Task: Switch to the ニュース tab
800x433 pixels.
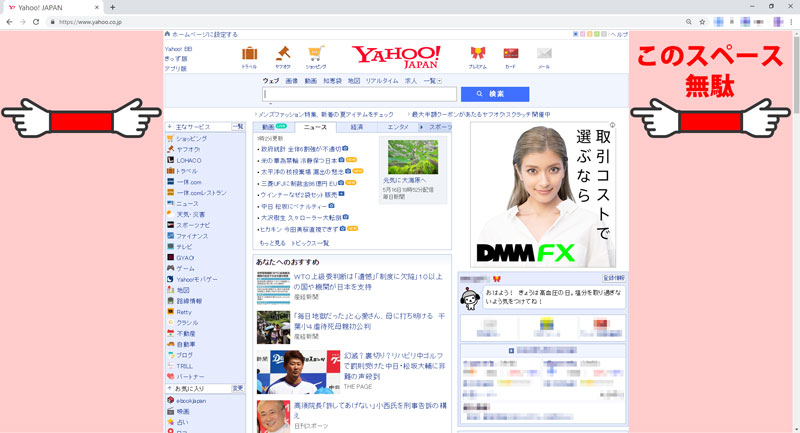Action: (315, 127)
